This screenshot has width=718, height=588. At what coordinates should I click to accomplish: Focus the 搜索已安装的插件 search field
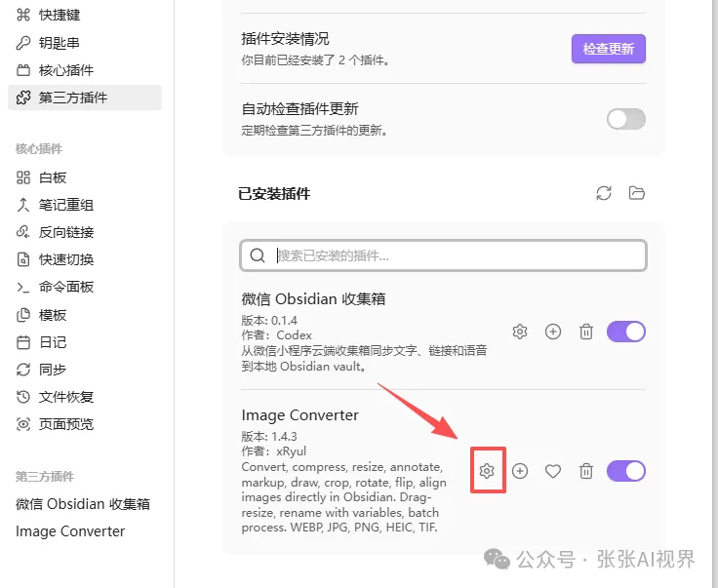pyautogui.click(x=443, y=255)
